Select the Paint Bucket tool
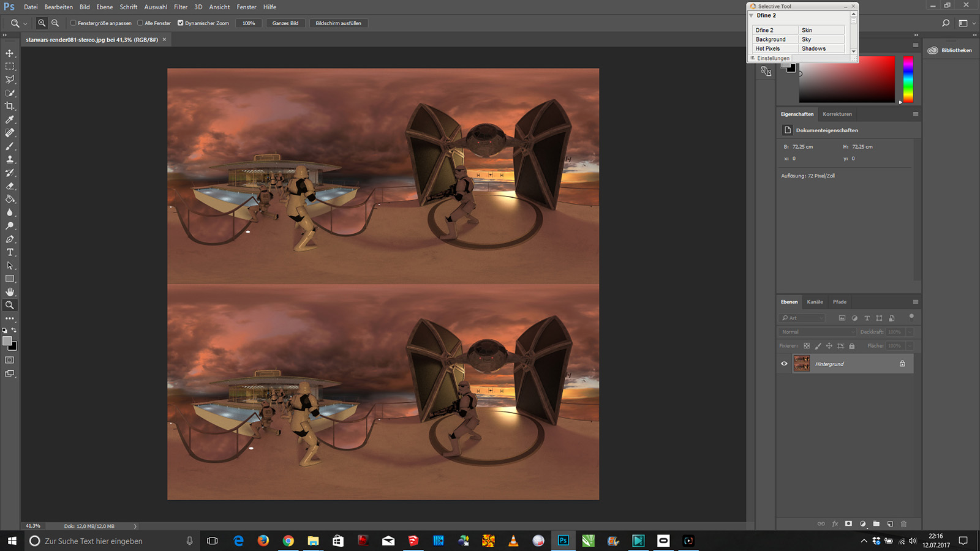Screen dimensions: 980x551 10,199
